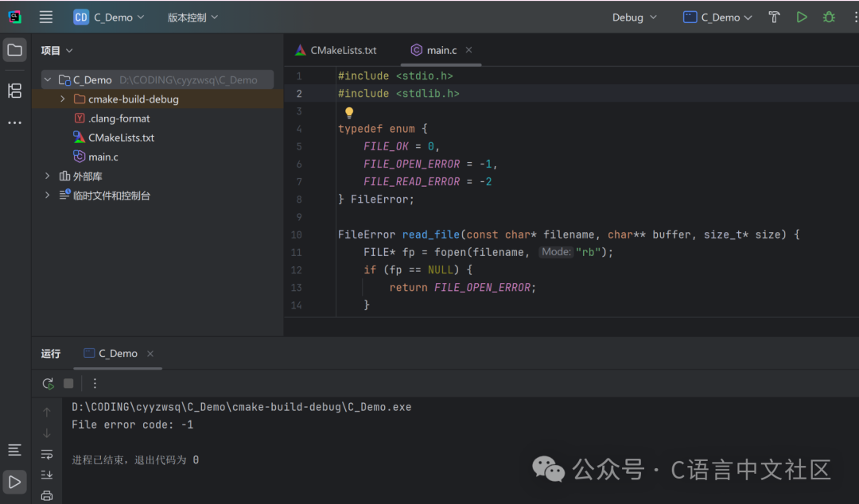Toggle scroll to end in console

tap(47, 475)
